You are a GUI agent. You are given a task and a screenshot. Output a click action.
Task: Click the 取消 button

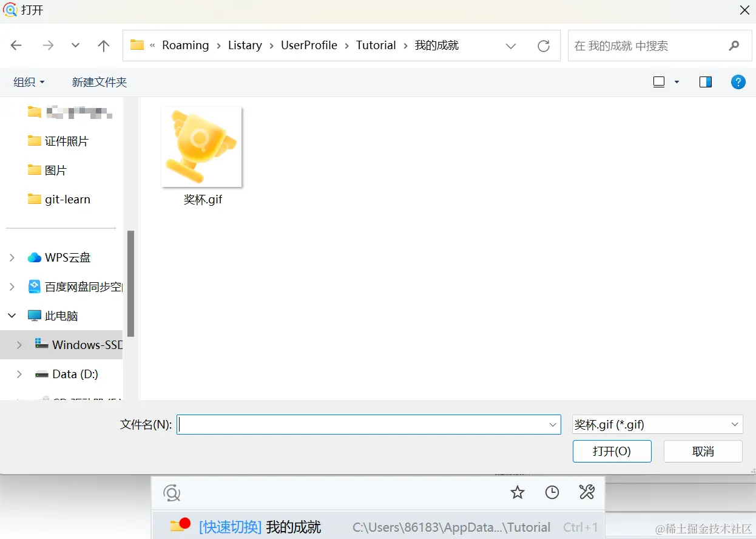tap(703, 451)
